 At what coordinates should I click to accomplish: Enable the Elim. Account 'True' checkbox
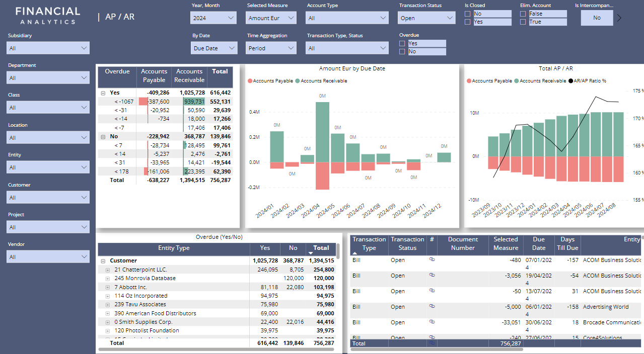[x=523, y=22]
